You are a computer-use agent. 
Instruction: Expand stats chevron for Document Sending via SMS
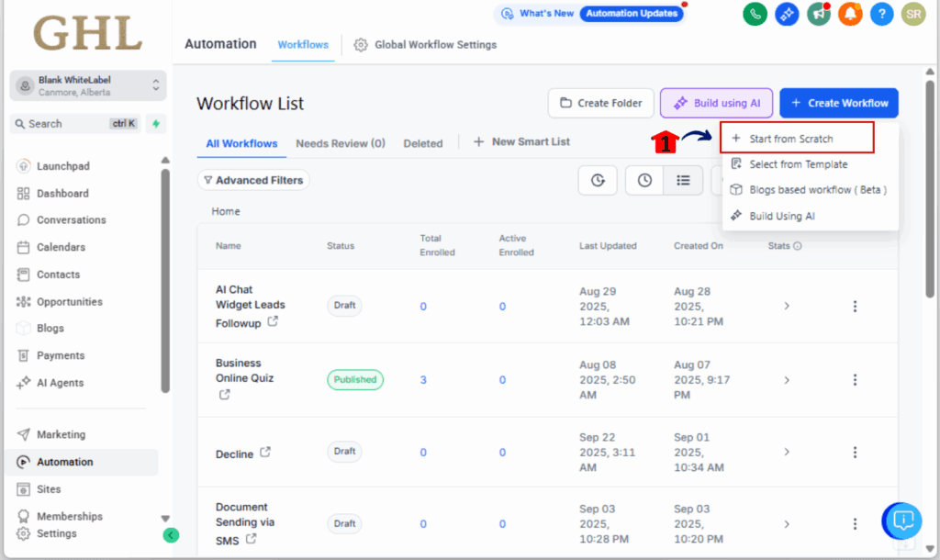pos(787,524)
